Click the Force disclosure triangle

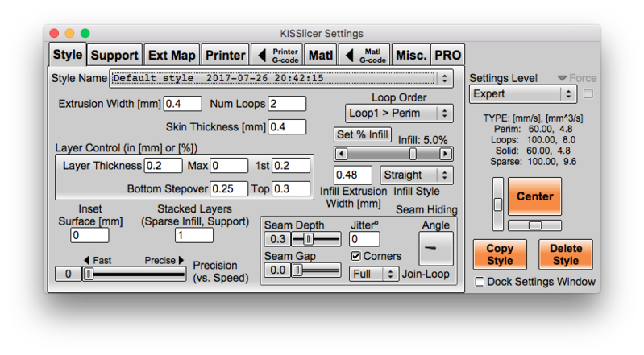tap(562, 78)
